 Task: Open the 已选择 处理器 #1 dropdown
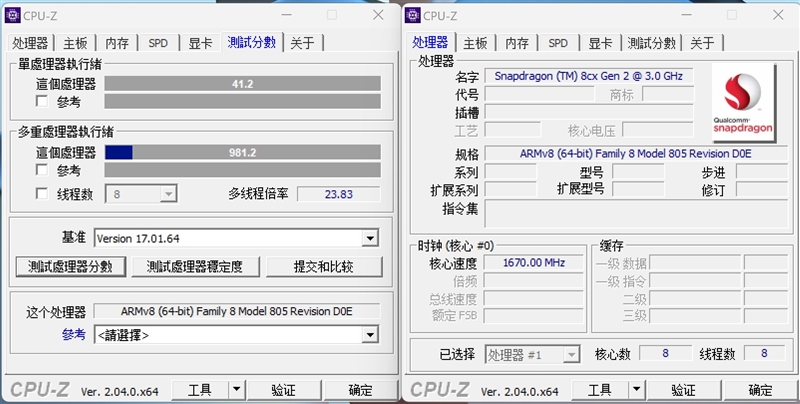pos(532,354)
